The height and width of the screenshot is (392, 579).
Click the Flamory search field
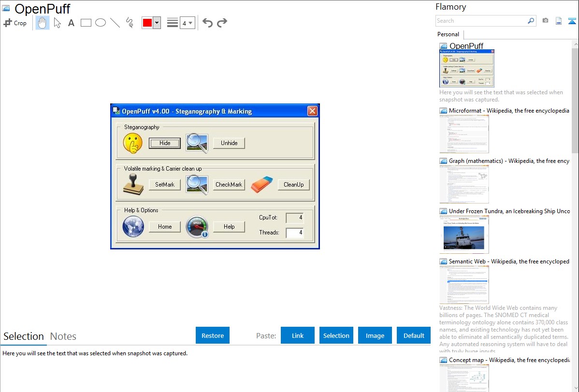[481, 21]
